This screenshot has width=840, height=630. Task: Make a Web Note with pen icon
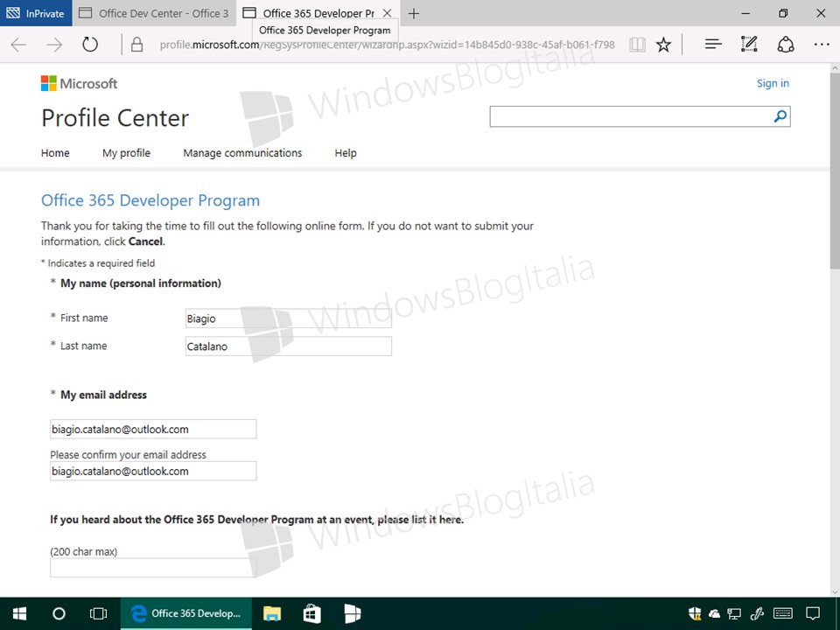(749, 45)
